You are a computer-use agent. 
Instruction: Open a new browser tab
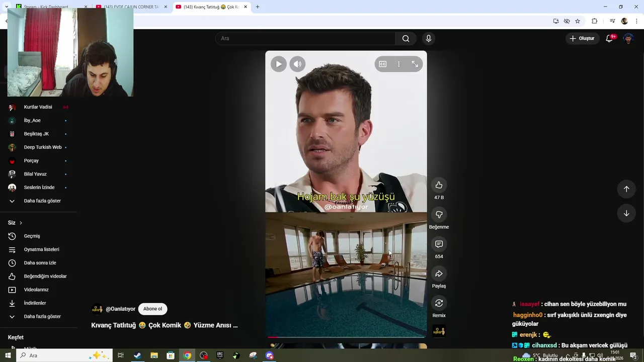point(258,7)
